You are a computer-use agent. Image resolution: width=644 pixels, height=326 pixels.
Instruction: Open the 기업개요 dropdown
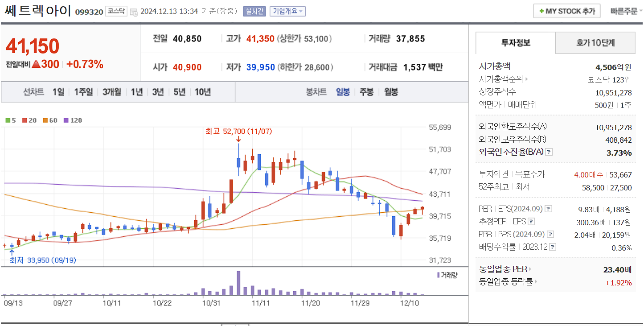click(x=287, y=11)
